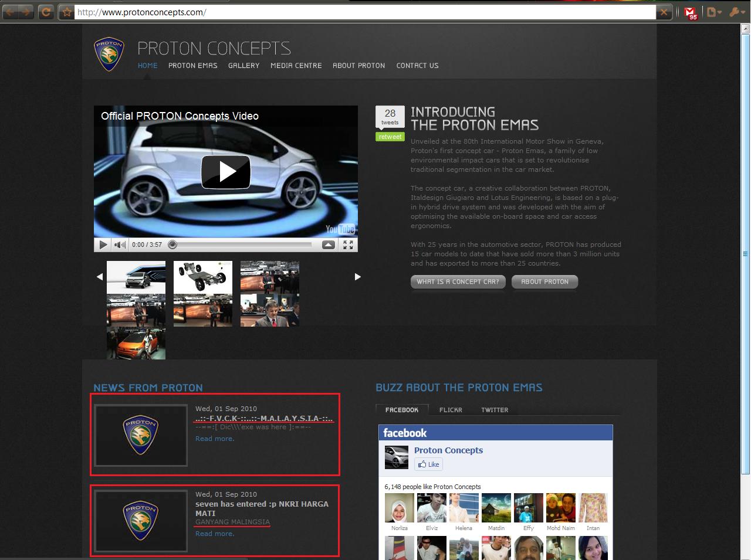Reload the page with the refresh icon
This screenshot has height=560, width=751.
tap(46, 12)
